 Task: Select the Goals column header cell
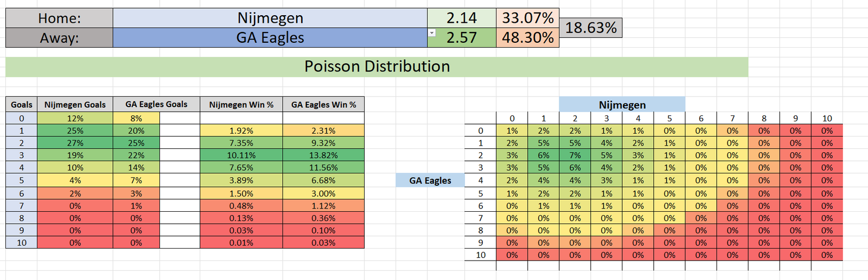22,105
